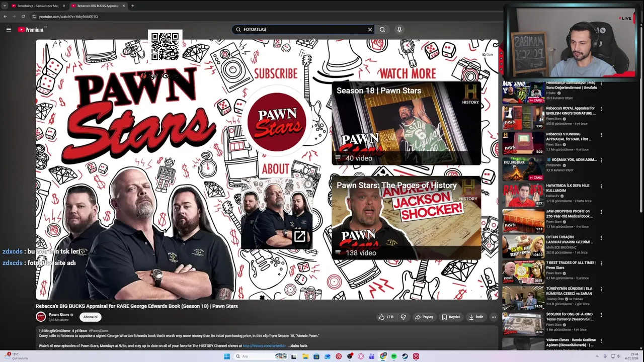Viewport: 644px width, 362px height.
Task: Open options for TÜRKİYE'NİN GÜNDEMİ video
Action: click(601, 289)
